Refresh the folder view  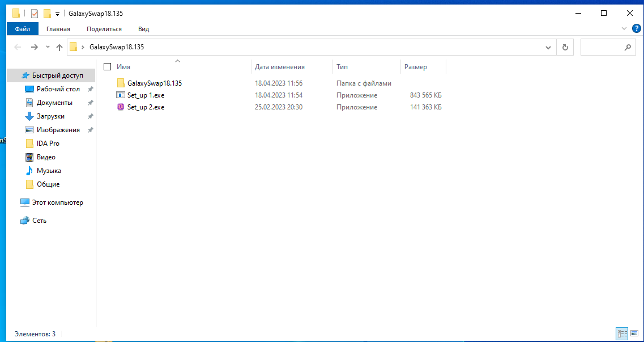pyautogui.click(x=565, y=47)
